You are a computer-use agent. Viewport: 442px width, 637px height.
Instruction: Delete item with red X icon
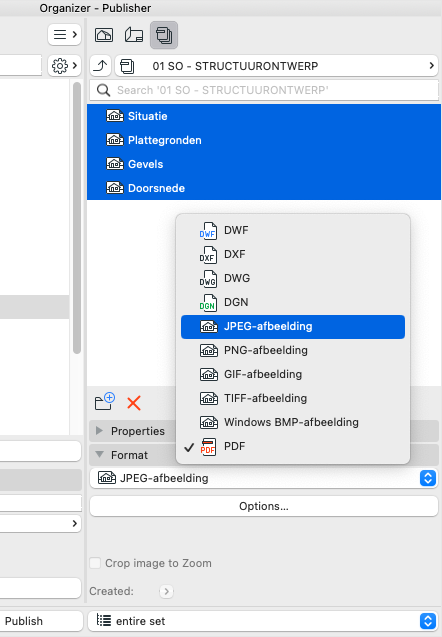click(x=134, y=403)
